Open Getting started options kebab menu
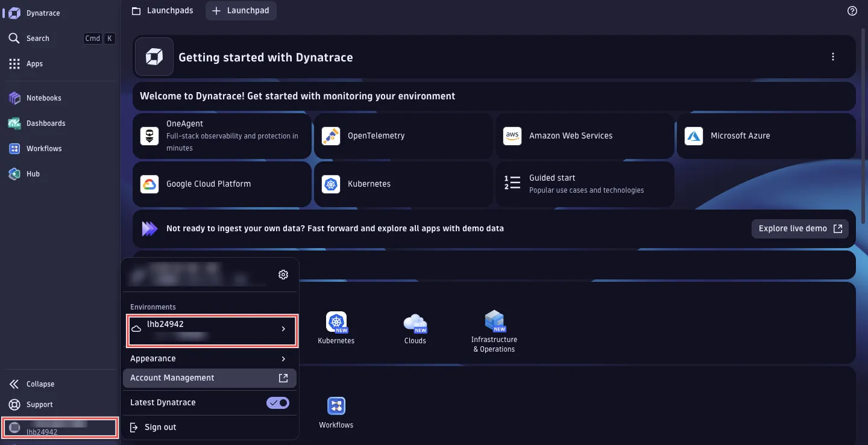The height and width of the screenshot is (445, 868). (833, 57)
